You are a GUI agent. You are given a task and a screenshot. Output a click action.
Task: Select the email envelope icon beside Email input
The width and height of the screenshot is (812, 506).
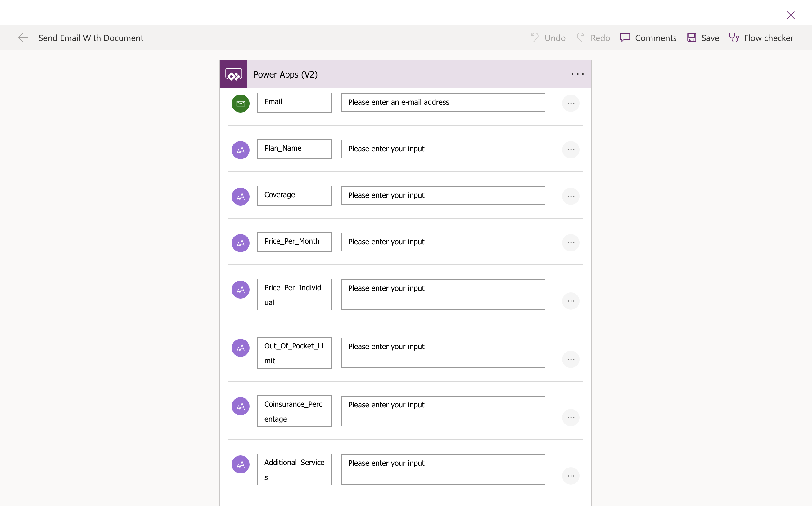241,104
